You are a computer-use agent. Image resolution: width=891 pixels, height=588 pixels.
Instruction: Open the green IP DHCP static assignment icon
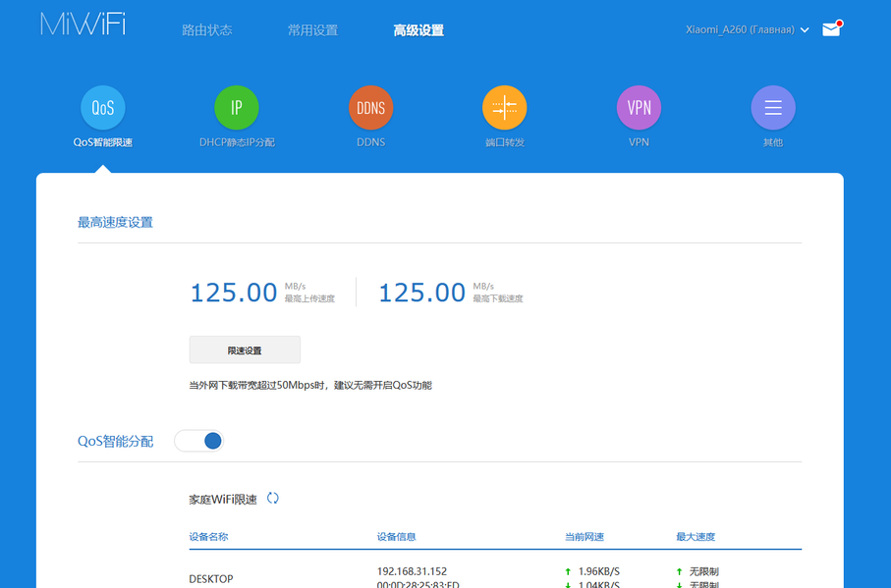point(237,108)
